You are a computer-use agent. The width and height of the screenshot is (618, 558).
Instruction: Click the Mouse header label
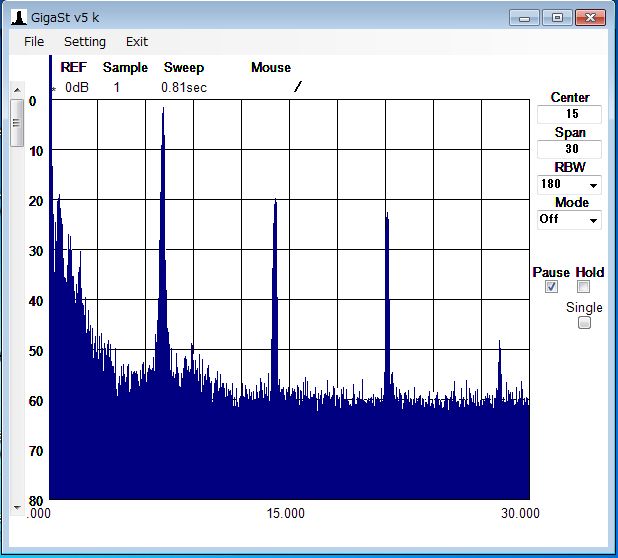[x=271, y=67]
